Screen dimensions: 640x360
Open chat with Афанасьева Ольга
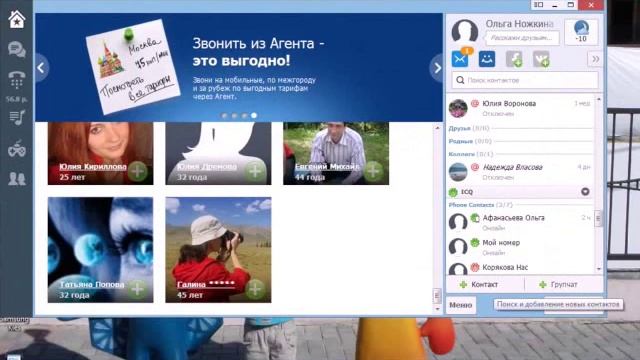(519, 222)
